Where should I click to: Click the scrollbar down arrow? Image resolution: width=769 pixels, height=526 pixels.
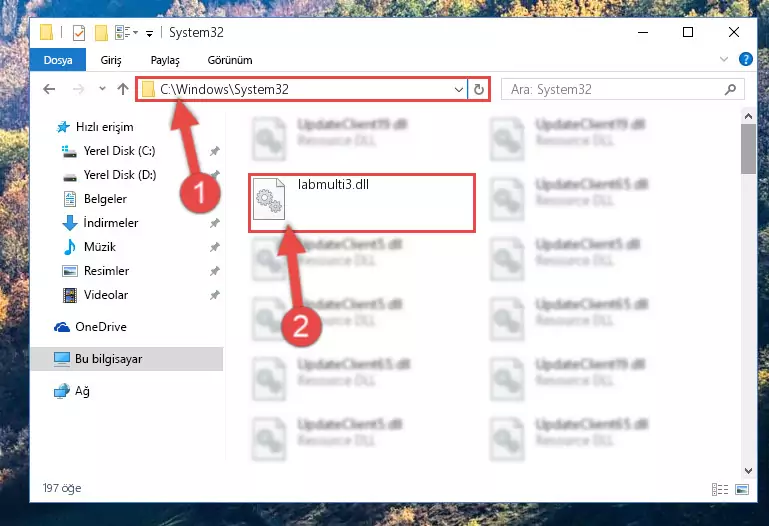point(748,471)
